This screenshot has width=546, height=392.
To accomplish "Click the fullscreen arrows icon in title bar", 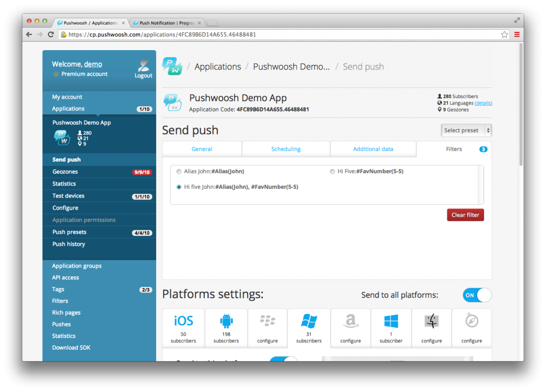I will pyautogui.click(x=517, y=21).
